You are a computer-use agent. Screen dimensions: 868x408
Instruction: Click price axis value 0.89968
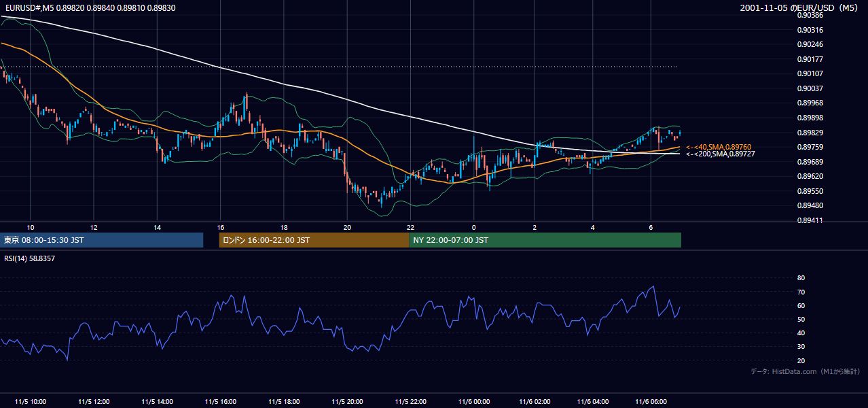810,103
